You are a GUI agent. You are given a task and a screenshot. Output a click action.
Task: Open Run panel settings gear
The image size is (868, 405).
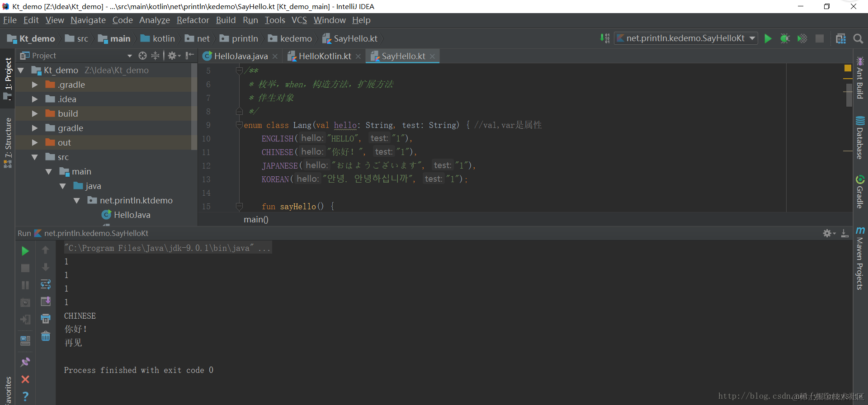tap(829, 233)
